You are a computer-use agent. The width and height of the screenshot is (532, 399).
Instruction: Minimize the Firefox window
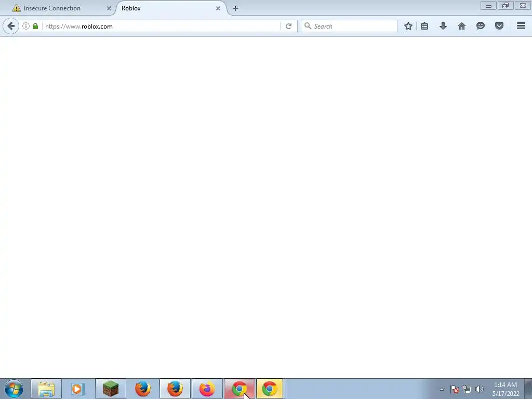click(x=488, y=6)
